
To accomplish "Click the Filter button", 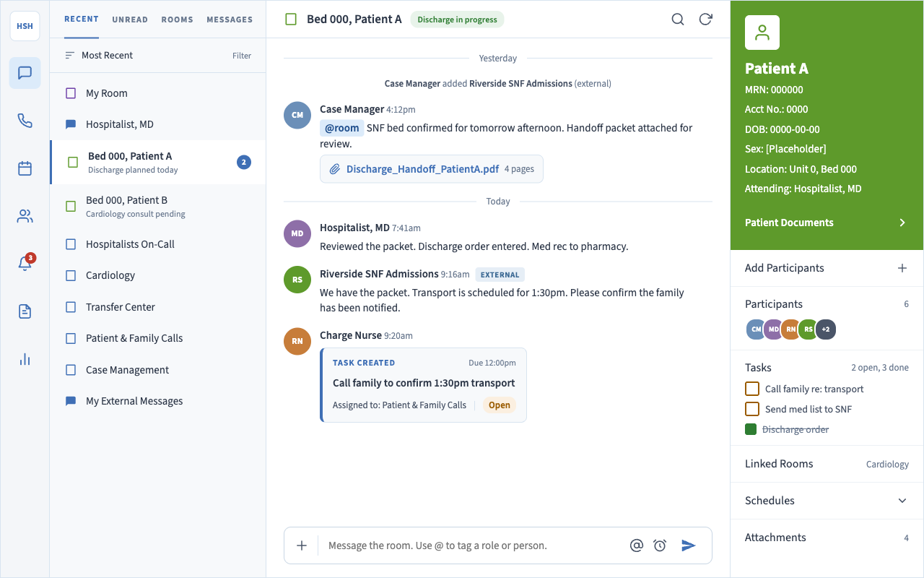I will pos(242,56).
